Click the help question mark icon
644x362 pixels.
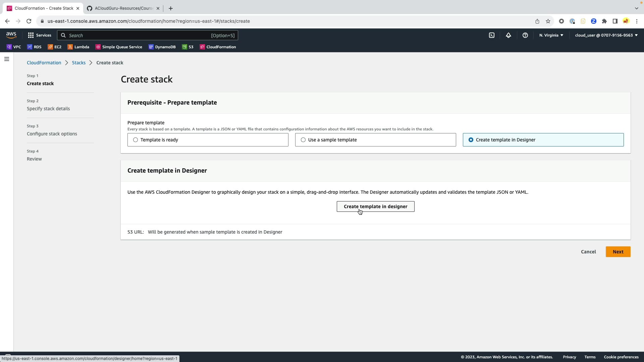[x=525, y=35]
